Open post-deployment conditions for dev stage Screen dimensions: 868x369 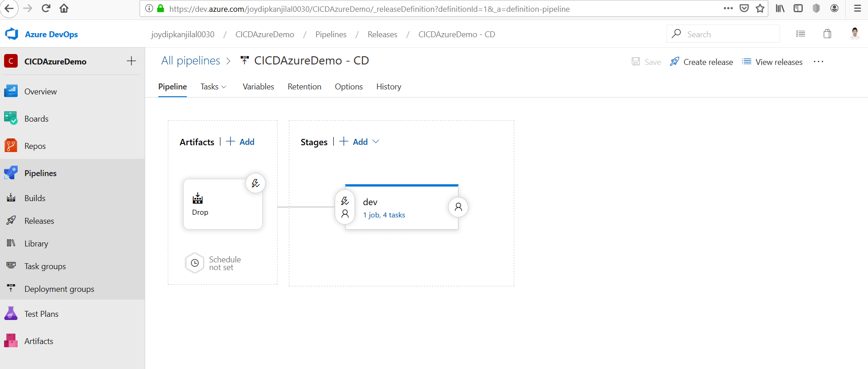pos(458,207)
